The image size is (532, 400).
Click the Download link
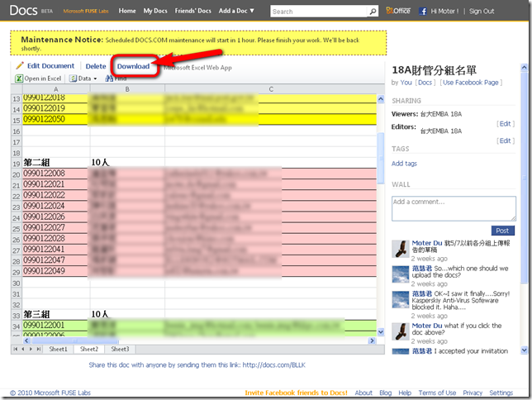click(x=133, y=66)
